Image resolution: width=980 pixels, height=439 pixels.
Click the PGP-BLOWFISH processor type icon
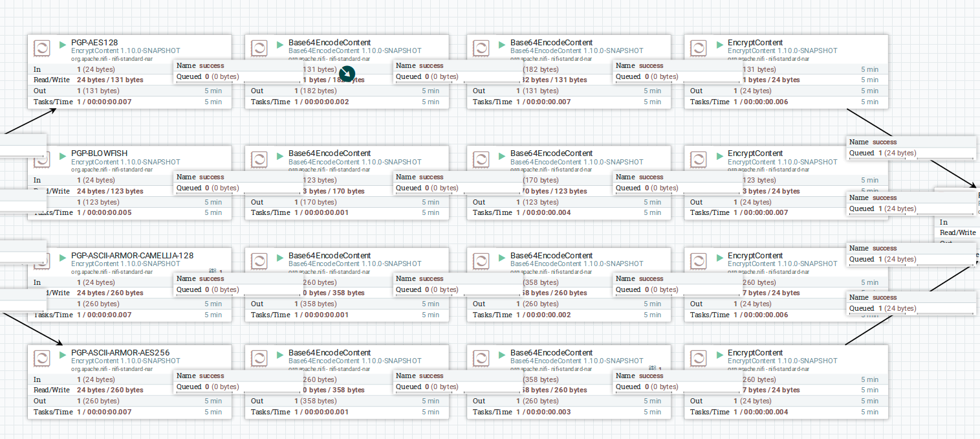pos(42,159)
